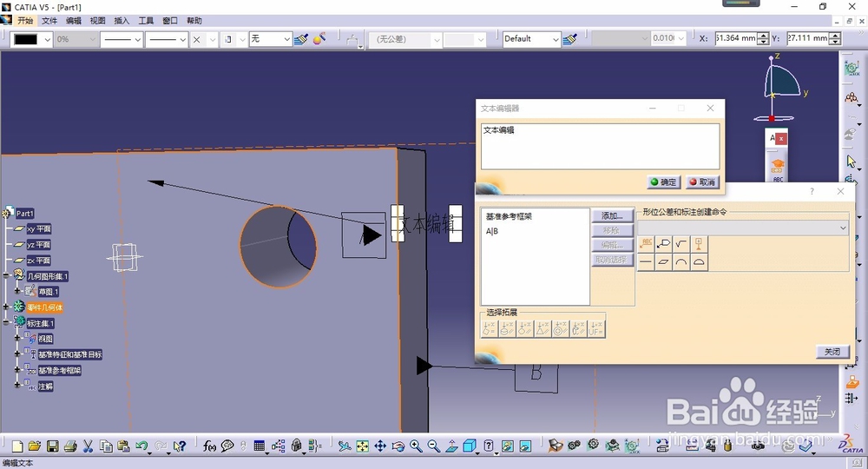This screenshot has height=469, width=868.
Task: Print using the printer icon
Action: click(x=70, y=446)
